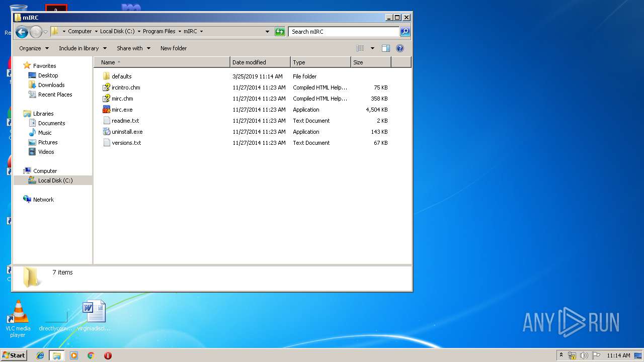The width and height of the screenshot is (644, 362).
Task: Click the 3/25/2019 11:14 AM date for defaults
Action: pos(258,76)
